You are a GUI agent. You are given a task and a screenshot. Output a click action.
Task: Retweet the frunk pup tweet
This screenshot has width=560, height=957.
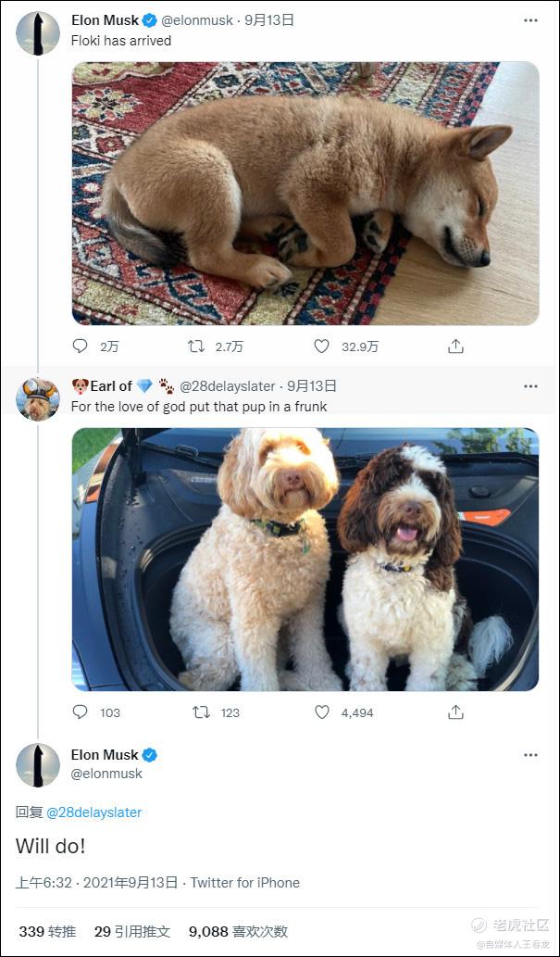tap(200, 712)
